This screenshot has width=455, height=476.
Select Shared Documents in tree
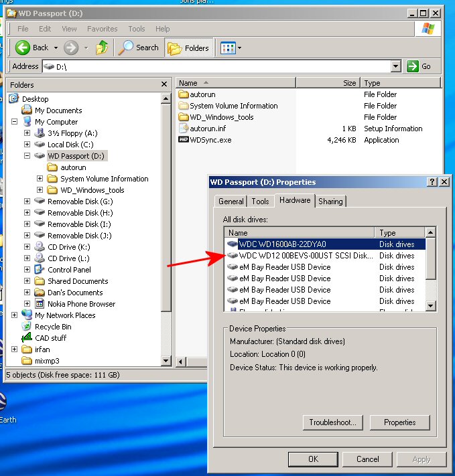(78, 281)
